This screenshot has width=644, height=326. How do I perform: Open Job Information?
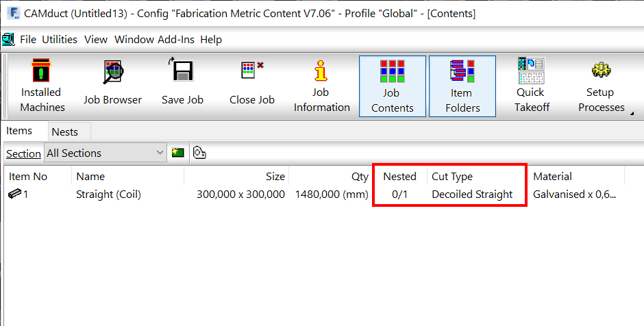click(x=321, y=86)
